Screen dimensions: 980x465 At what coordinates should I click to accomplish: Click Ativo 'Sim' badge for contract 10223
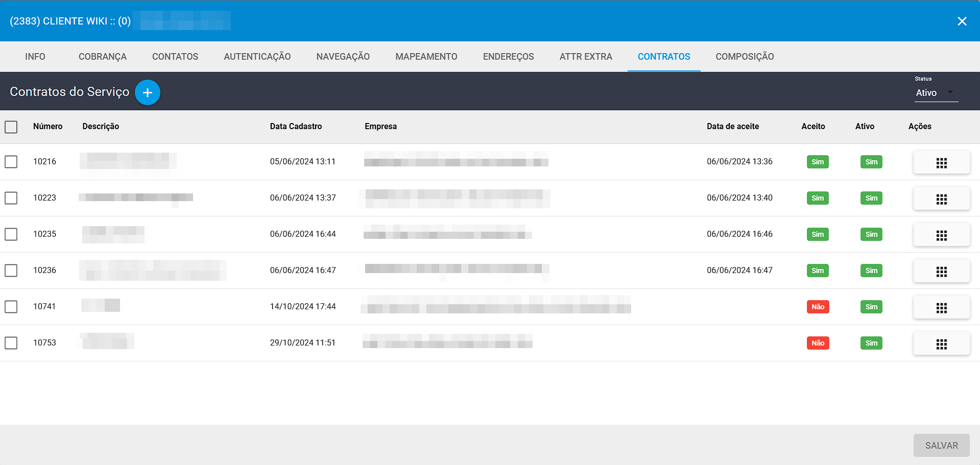[871, 198]
